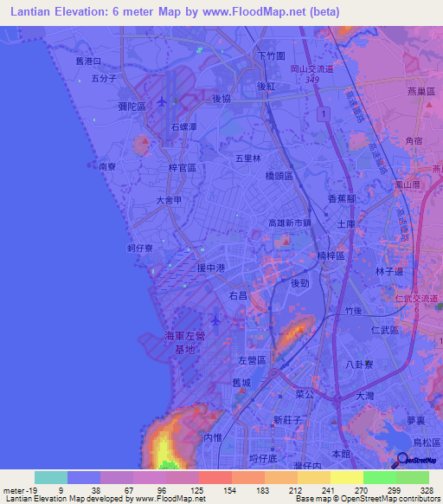Click the 大舍甲 place label
The width and height of the screenshot is (443, 504).
tap(169, 200)
